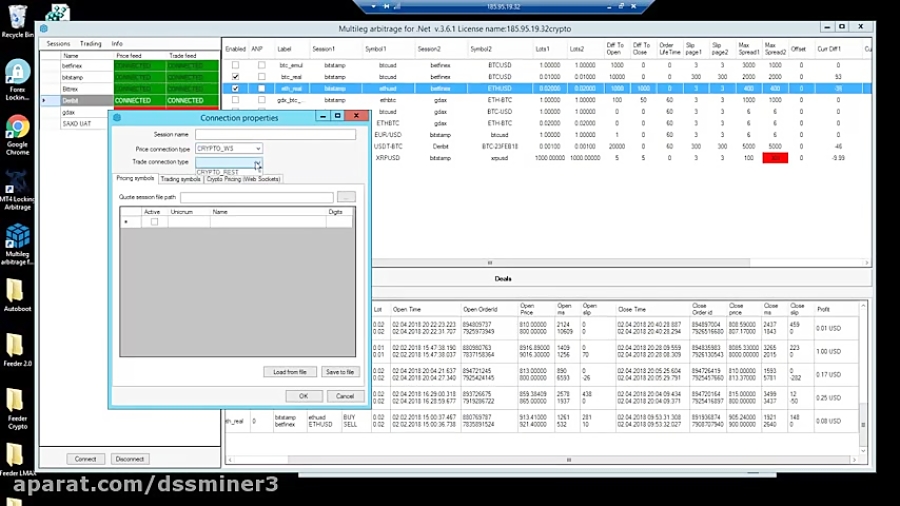Open the Autoboot folder on desktop
The width and height of the screenshot is (900, 506).
(x=16, y=295)
